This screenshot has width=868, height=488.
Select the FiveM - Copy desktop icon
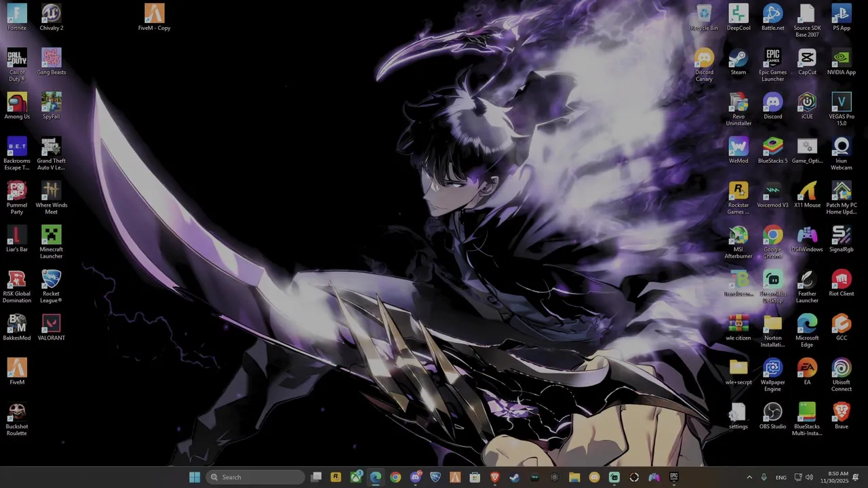point(154,18)
